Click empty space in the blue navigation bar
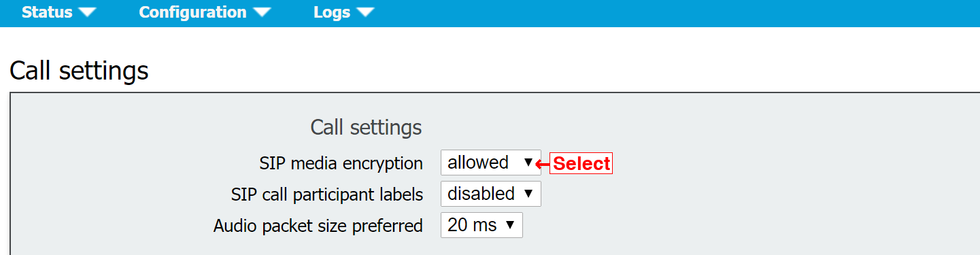980x255 pixels. tap(680, 13)
